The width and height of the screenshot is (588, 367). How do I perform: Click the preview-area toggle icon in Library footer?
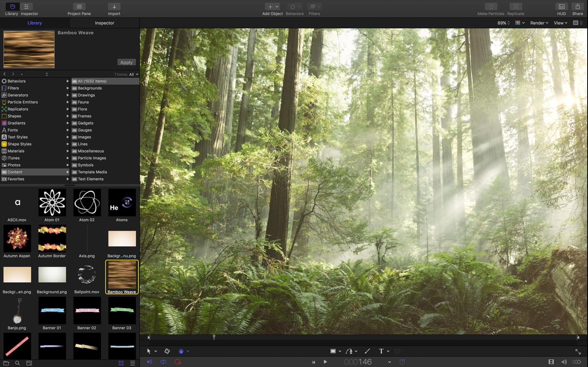(x=29, y=363)
